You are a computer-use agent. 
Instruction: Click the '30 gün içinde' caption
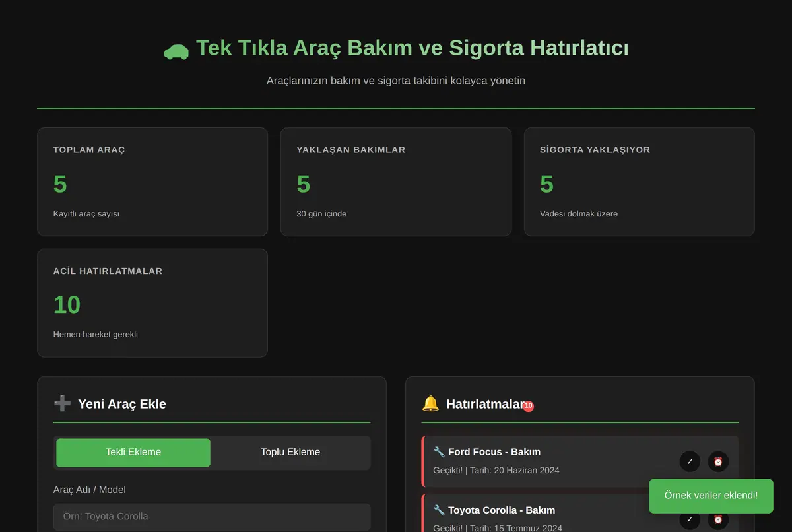pyautogui.click(x=321, y=214)
